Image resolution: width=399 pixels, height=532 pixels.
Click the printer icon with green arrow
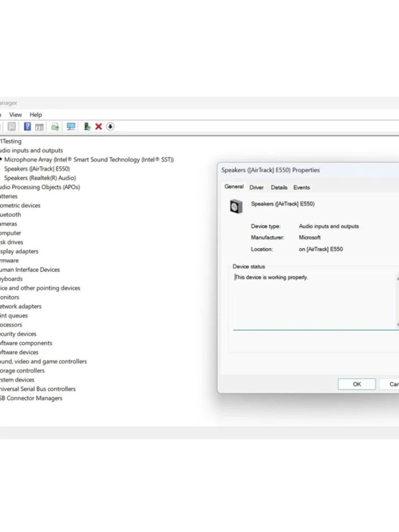55,127
